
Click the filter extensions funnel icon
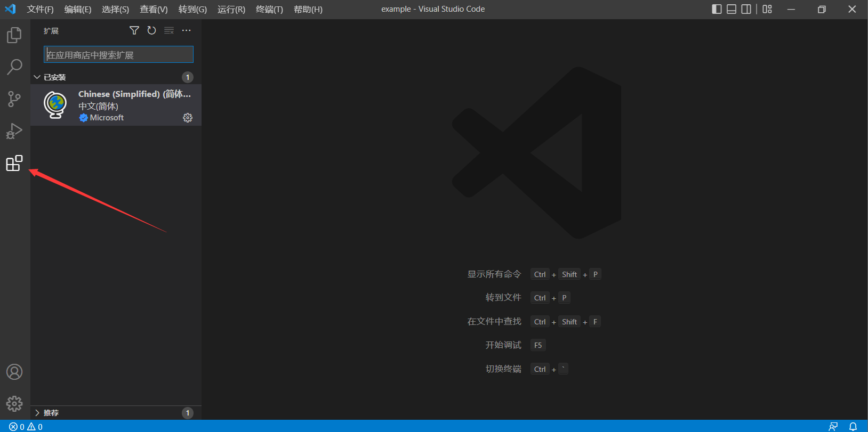click(134, 30)
